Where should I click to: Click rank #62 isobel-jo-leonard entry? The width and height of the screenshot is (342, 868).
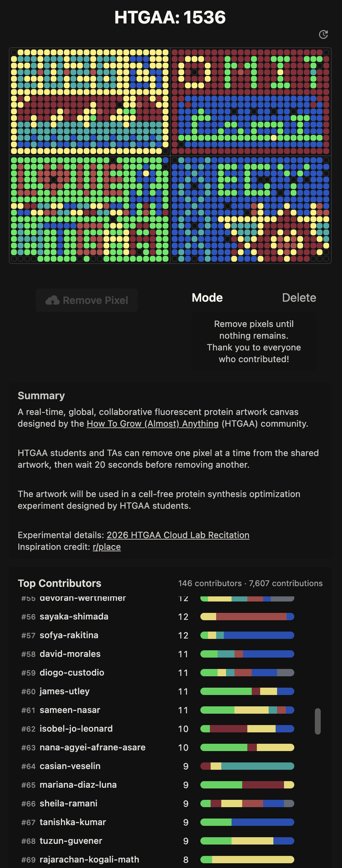[x=158, y=729]
